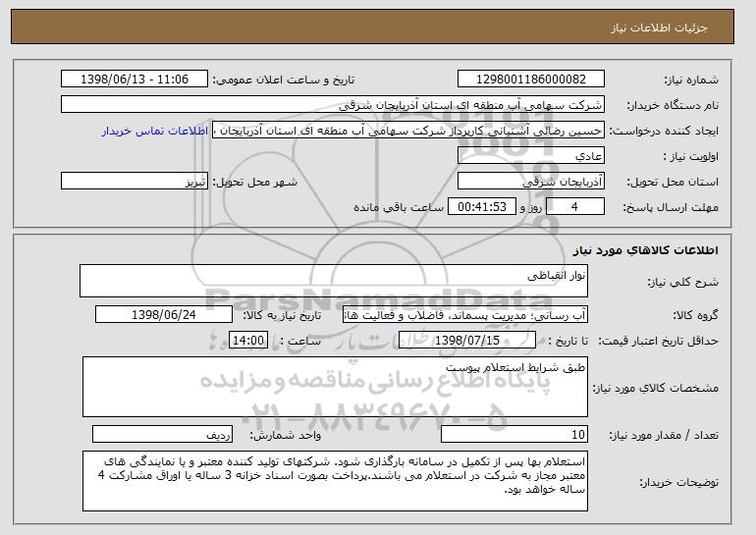This screenshot has height=535, width=756.
Task: Click the header title جزئیات اطلاعات نیاز
Action: pyautogui.click(x=659, y=27)
